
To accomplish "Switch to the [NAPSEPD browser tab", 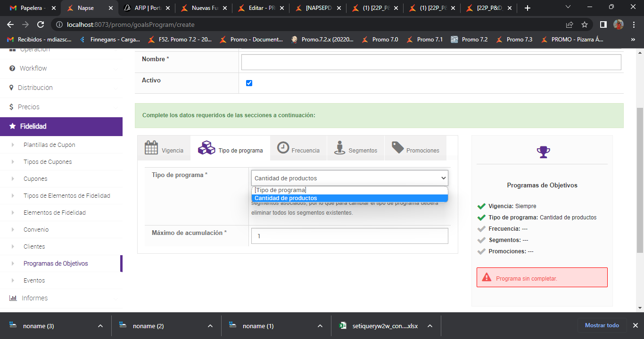I will click(x=318, y=8).
